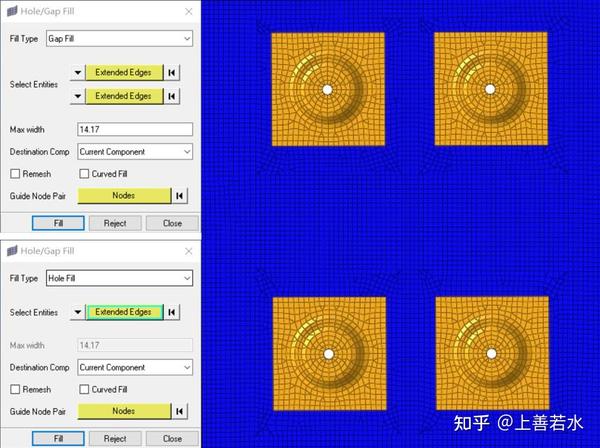Click Close button in Gap Fill dialog
The height and width of the screenshot is (448, 600).
(172, 223)
